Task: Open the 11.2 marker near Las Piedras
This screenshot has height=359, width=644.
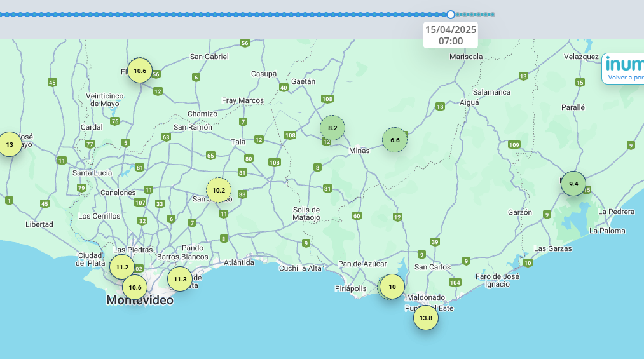Action: pos(122,267)
